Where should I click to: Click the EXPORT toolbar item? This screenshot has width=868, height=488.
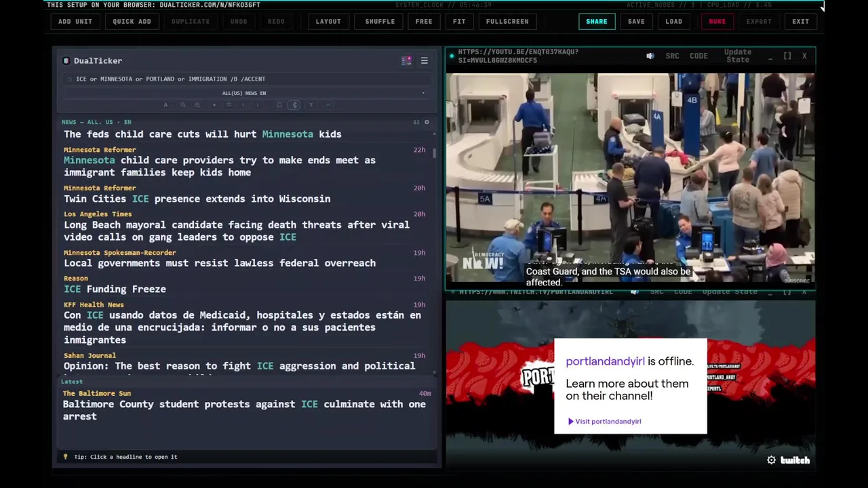[x=759, y=22]
